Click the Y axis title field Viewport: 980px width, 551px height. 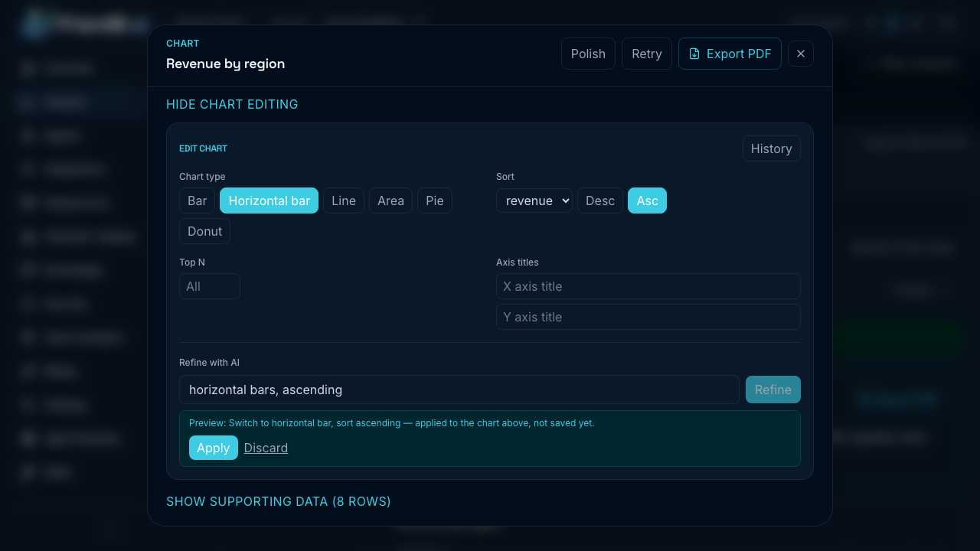(x=648, y=317)
